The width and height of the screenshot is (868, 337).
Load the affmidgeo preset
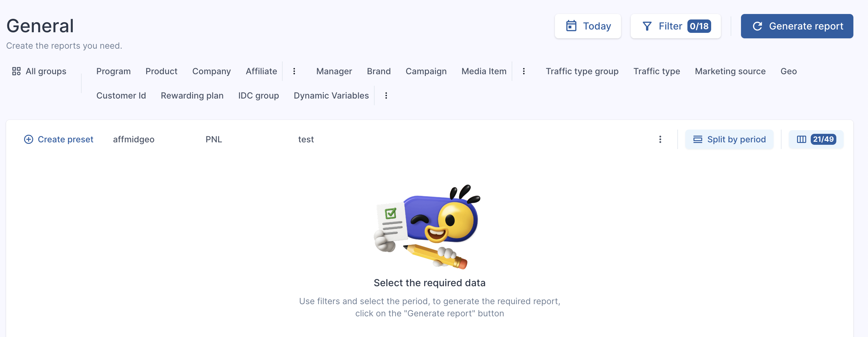pos(134,139)
